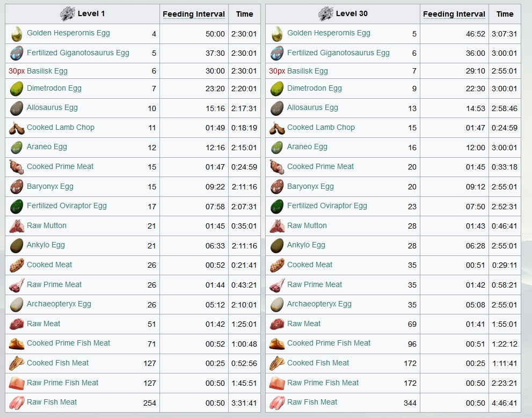Open the Cooked Meat link under Level 30
Viewport: 532px width, 418px height.
(310, 265)
